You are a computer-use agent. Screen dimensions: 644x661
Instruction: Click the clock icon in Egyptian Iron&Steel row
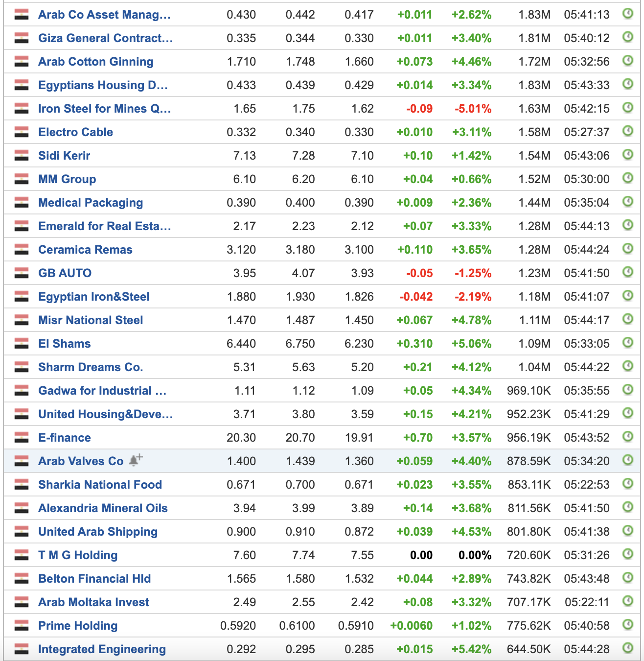click(x=628, y=296)
